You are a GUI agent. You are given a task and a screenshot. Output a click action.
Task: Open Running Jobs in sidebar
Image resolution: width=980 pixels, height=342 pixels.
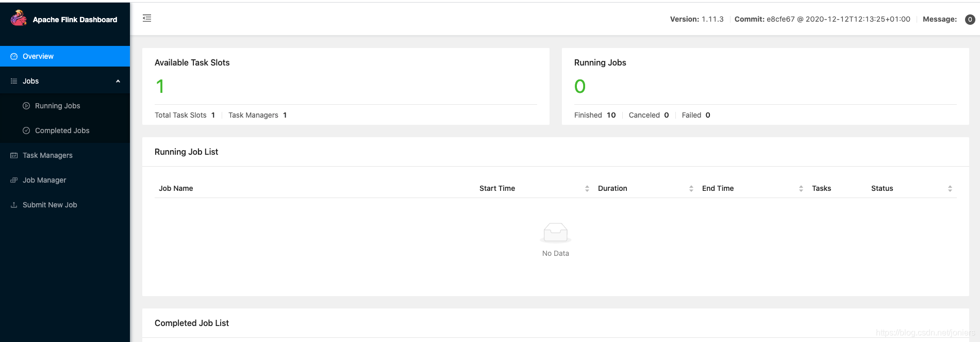pyautogui.click(x=65, y=106)
